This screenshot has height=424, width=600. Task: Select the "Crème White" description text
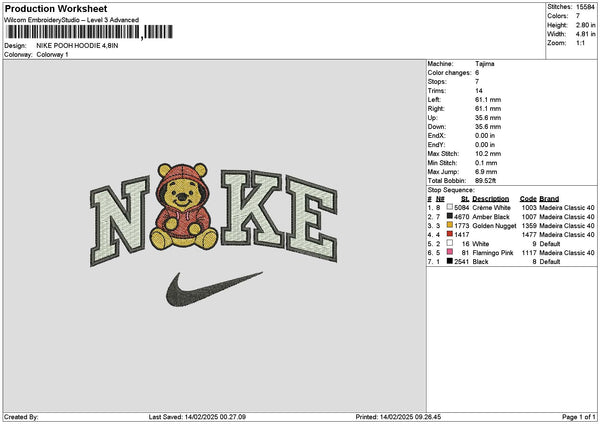point(491,207)
